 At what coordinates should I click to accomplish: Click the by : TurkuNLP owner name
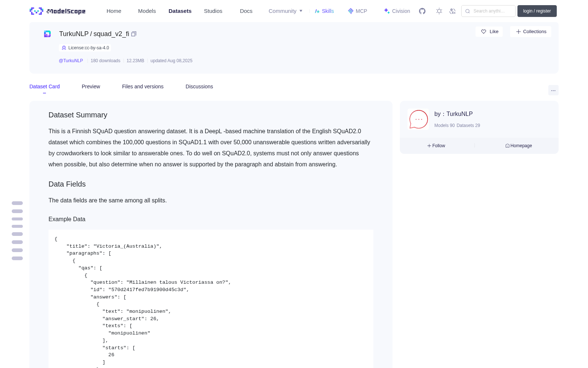(453, 114)
